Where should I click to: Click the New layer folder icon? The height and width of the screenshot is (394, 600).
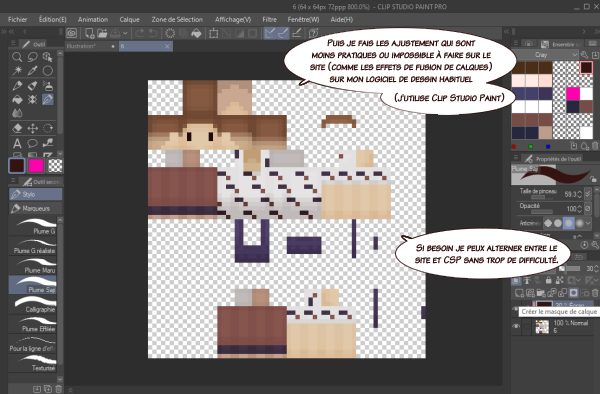541,293
